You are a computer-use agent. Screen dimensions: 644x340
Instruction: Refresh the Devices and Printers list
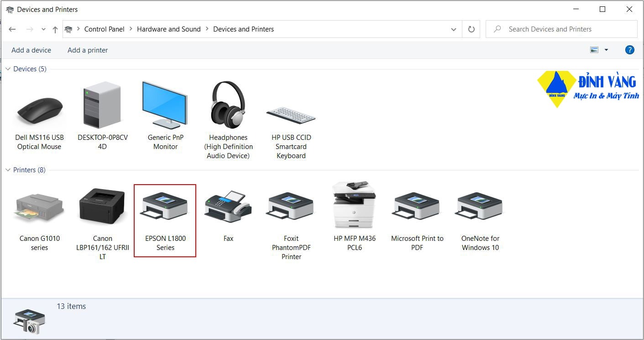coord(471,29)
